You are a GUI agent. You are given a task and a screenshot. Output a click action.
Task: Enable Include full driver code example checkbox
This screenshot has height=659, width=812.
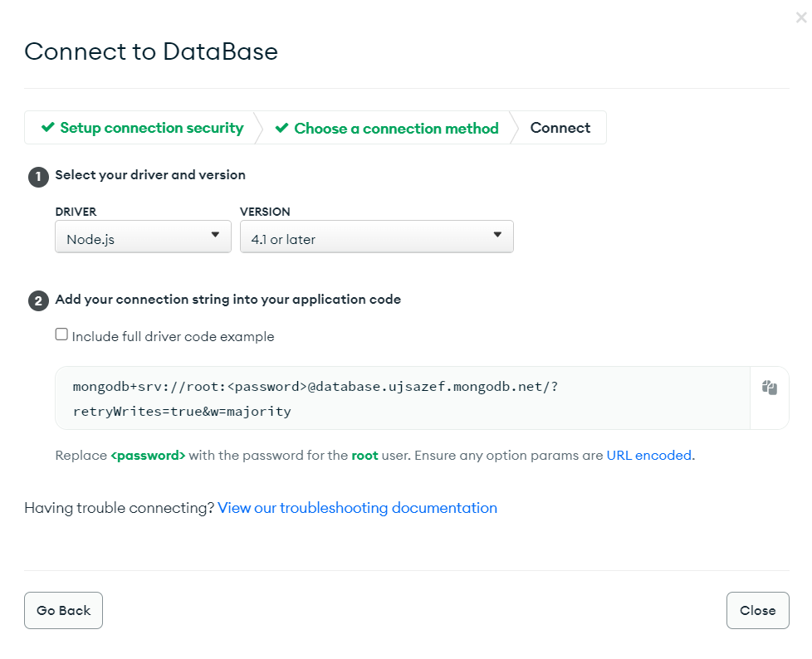[61, 334]
